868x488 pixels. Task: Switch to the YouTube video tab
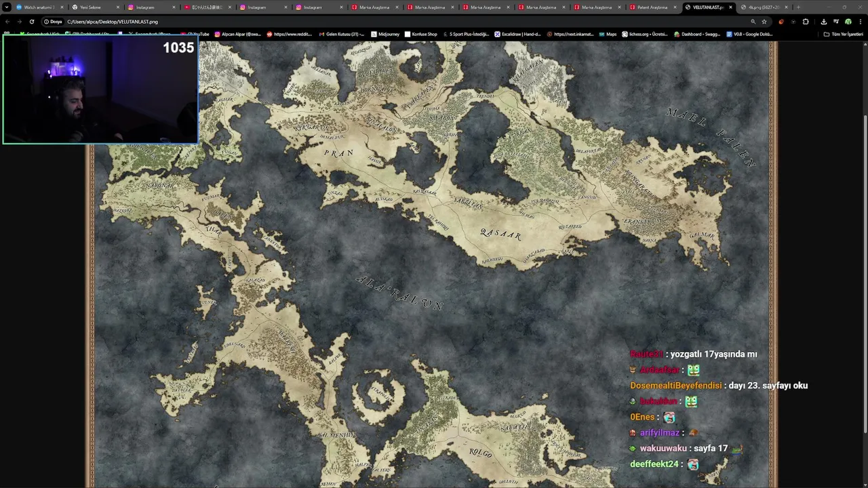pos(207,7)
